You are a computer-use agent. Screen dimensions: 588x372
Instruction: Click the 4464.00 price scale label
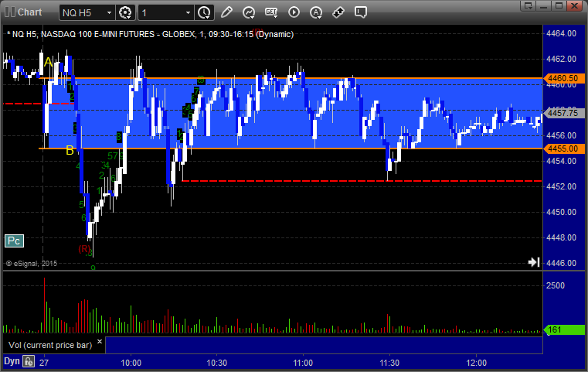click(562, 33)
